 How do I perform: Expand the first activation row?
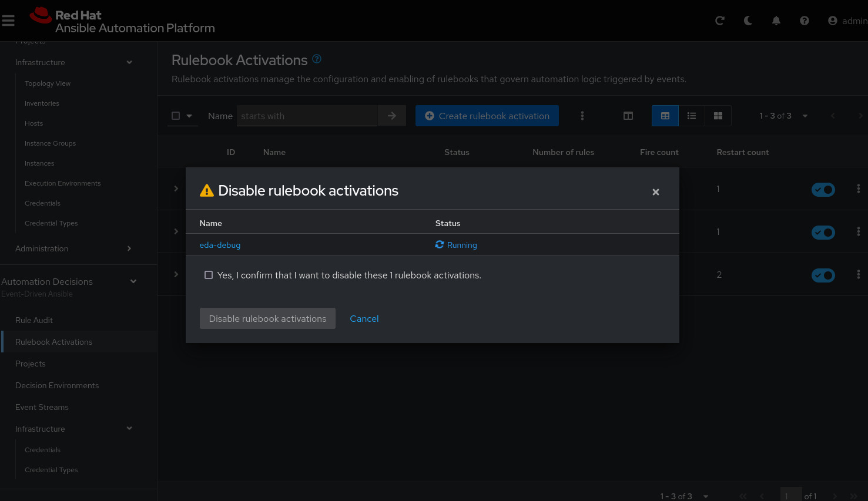tap(176, 189)
